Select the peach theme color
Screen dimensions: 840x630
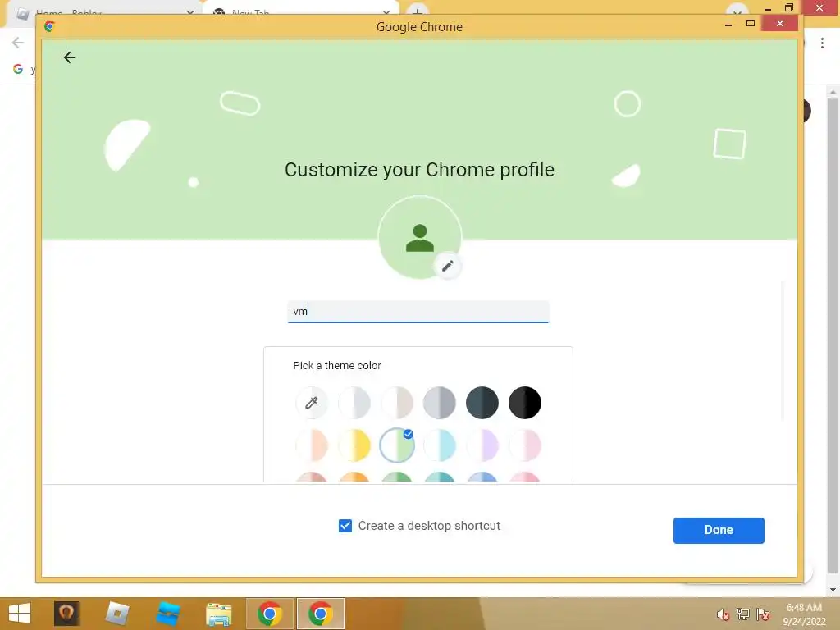pos(311,445)
